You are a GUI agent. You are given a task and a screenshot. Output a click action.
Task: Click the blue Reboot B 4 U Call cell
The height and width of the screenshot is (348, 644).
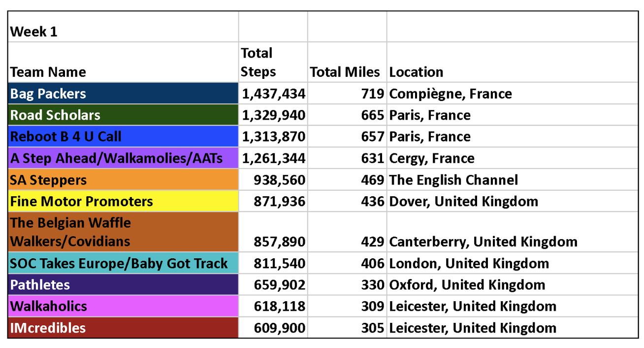[123, 137]
